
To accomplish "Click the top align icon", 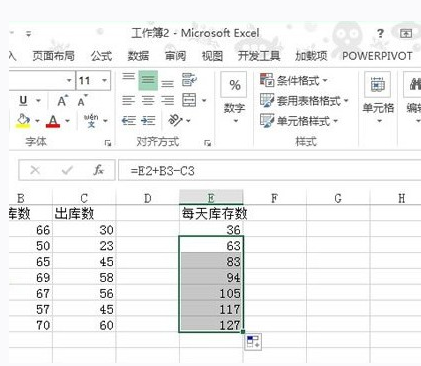I will [x=128, y=77].
